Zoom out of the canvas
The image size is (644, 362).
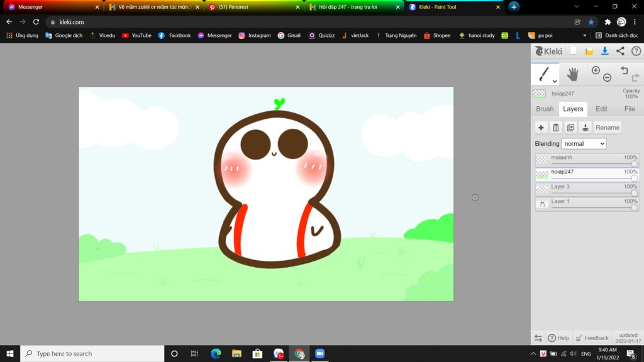[607, 77]
